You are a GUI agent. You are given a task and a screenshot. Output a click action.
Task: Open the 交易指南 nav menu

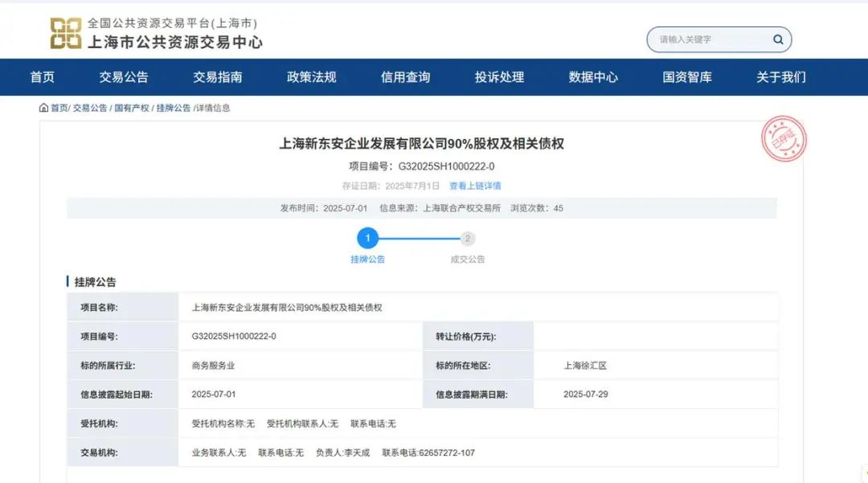coord(218,77)
